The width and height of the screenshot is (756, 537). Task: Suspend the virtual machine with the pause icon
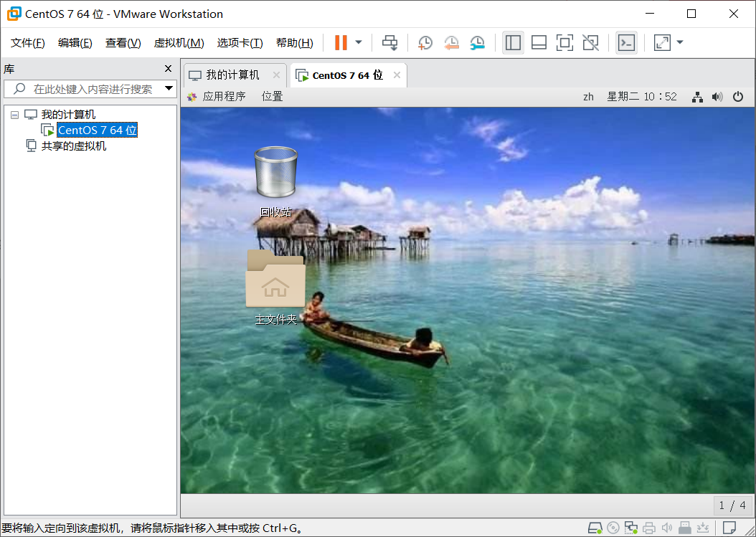341,42
